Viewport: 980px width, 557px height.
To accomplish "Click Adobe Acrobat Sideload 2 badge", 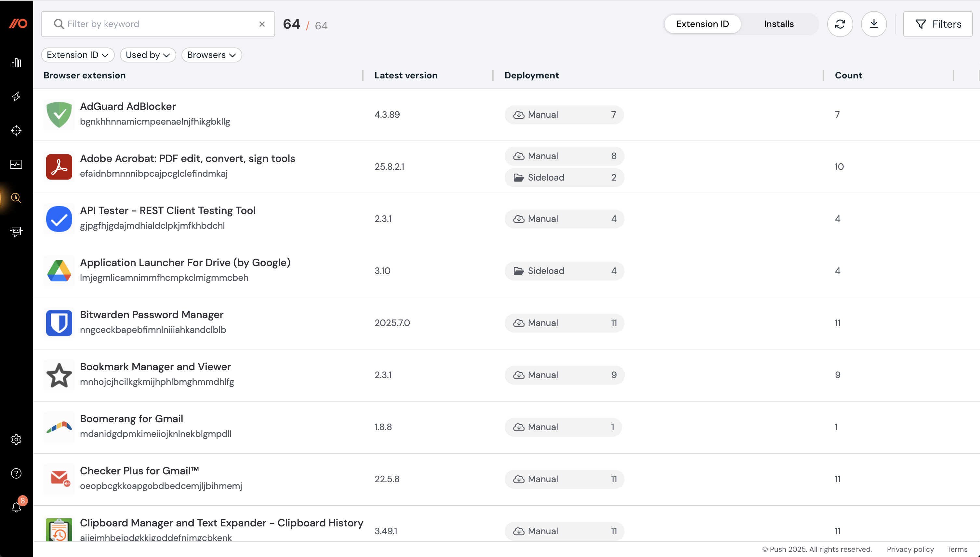I will coord(564,178).
